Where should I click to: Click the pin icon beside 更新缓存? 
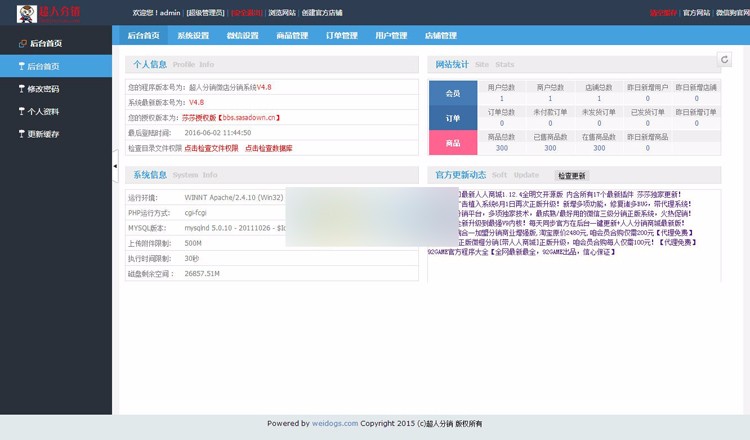tap(22, 133)
